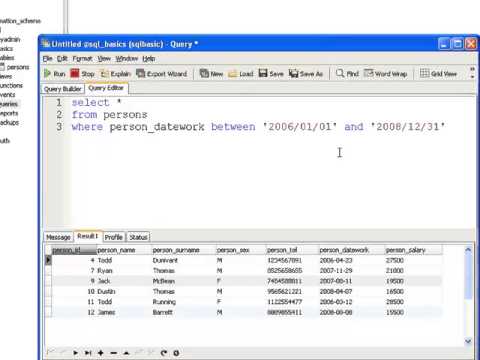Load a query file with Load
Viewport: 480px width, 360px height.
pyautogui.click(x=241, y=74)
